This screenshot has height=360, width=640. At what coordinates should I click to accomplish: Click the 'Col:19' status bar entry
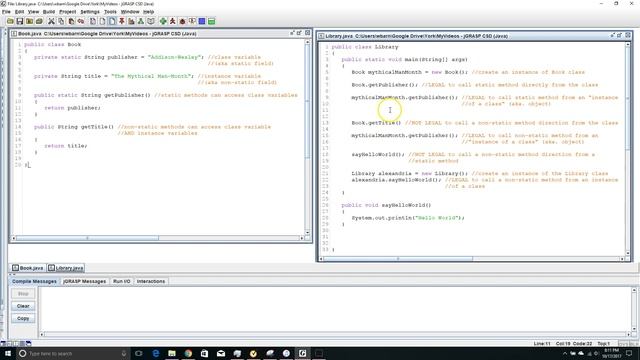coord(563,344)
